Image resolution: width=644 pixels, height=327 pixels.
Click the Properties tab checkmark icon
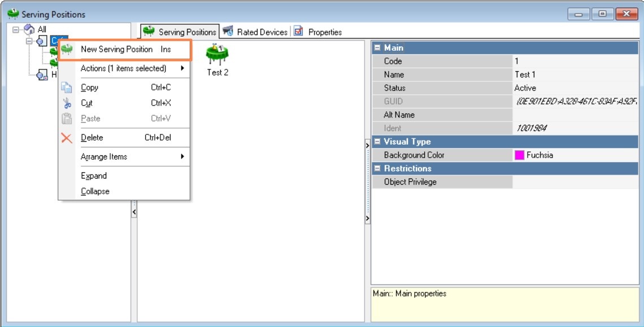click(298, 32)
